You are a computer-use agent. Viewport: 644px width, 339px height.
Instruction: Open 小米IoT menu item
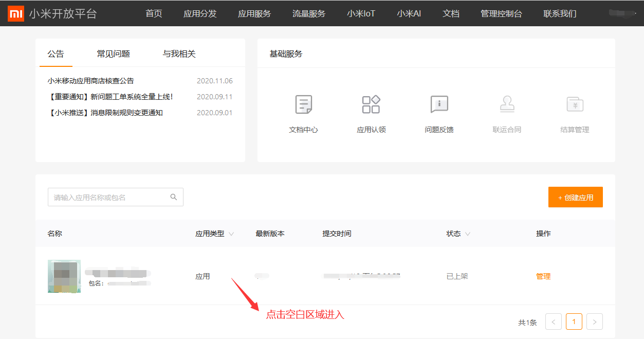(361, 14)
